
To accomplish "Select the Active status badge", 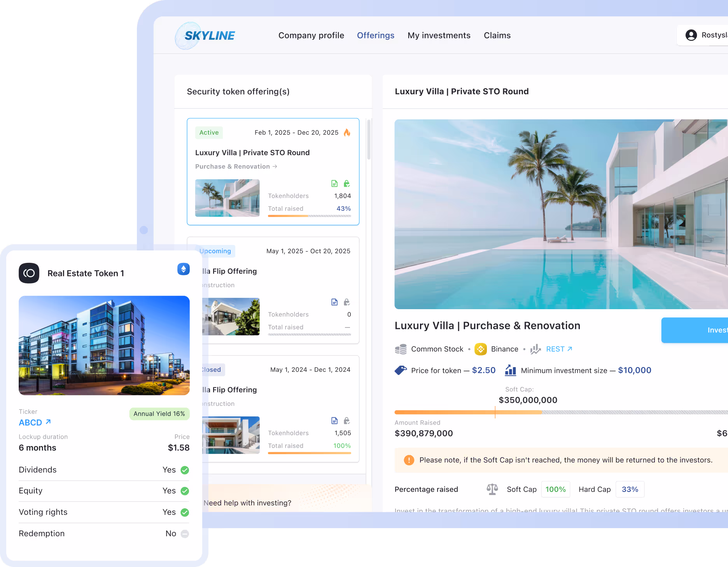I will (209, 133).
